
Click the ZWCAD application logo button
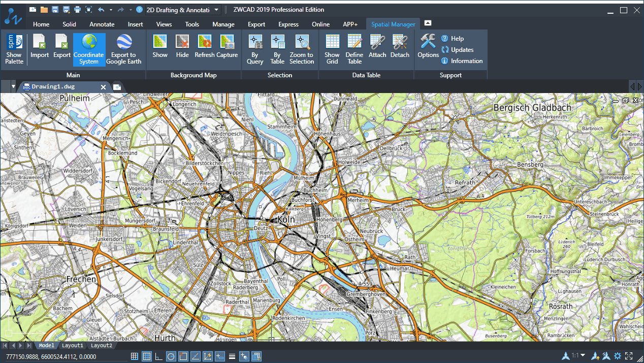pyautogui.click(x=13, y=15)
